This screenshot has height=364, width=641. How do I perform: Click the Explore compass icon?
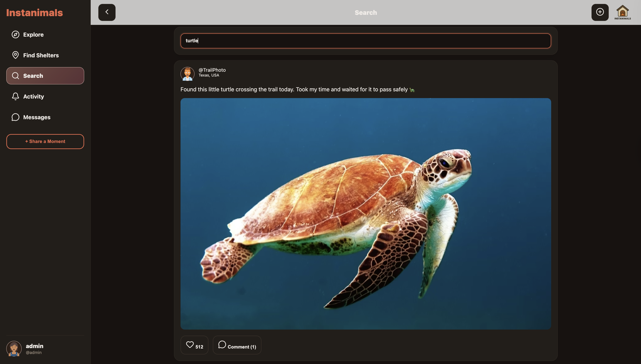(x=15, y=34)
